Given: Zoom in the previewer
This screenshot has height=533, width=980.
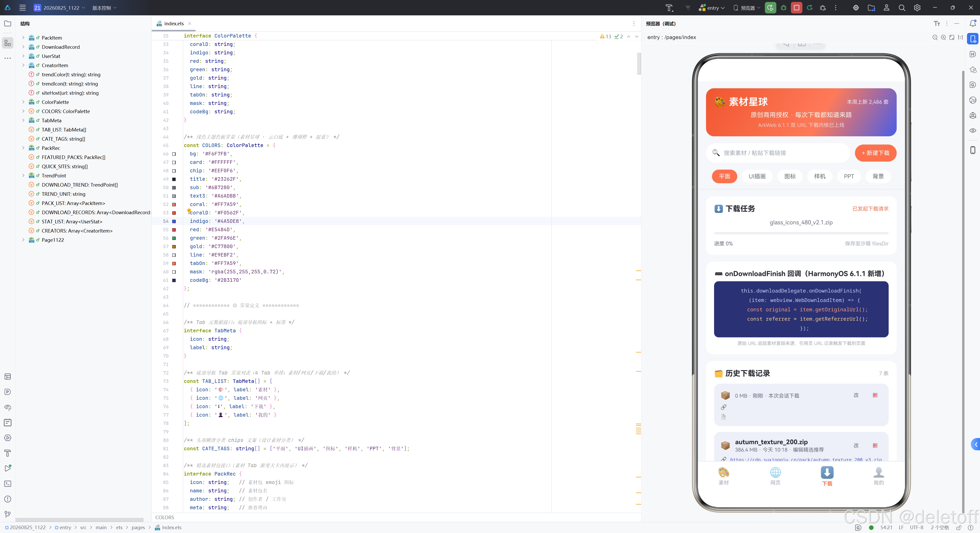Looking at the screenshot, I should [x=943, y=37].
